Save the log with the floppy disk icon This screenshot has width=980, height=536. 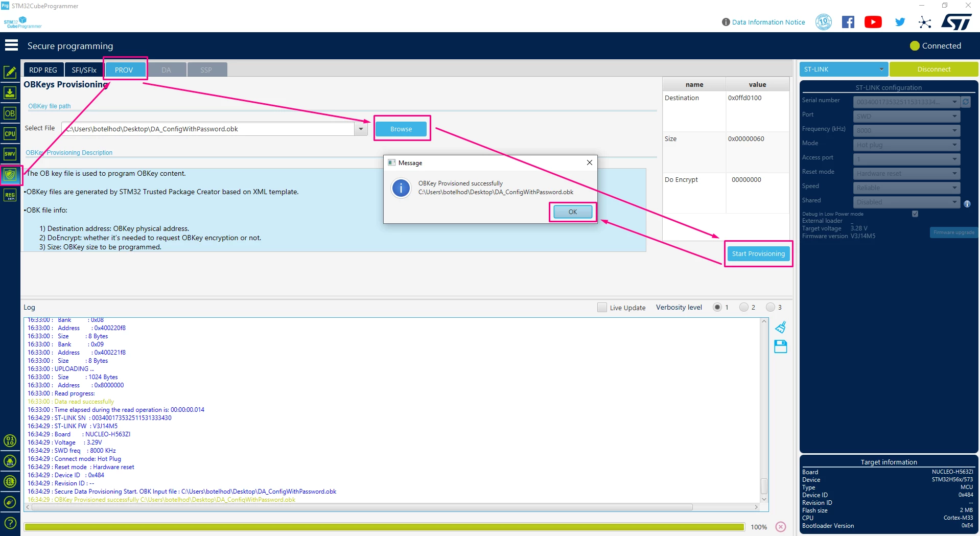click(x=781, y=346)
